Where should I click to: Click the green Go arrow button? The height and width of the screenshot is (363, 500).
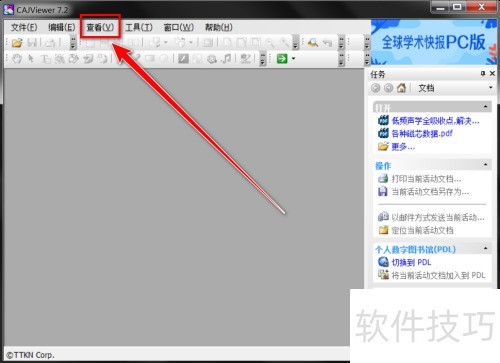282,59
